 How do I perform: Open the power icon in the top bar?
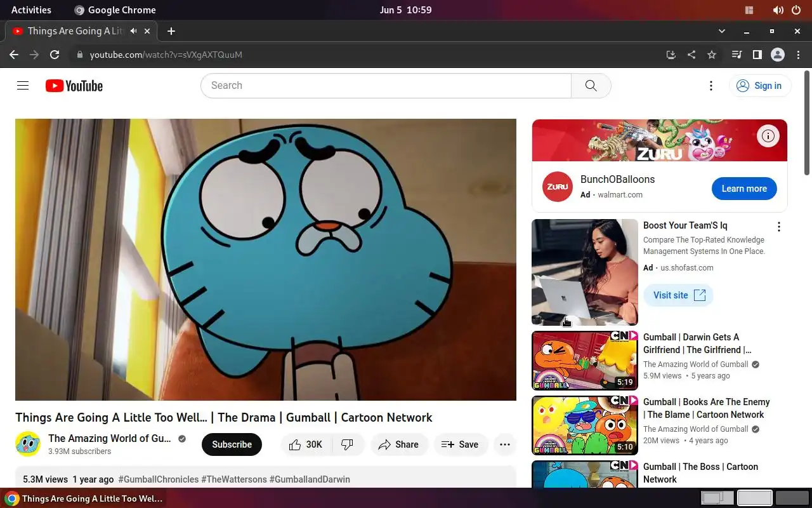coord(796,10)
